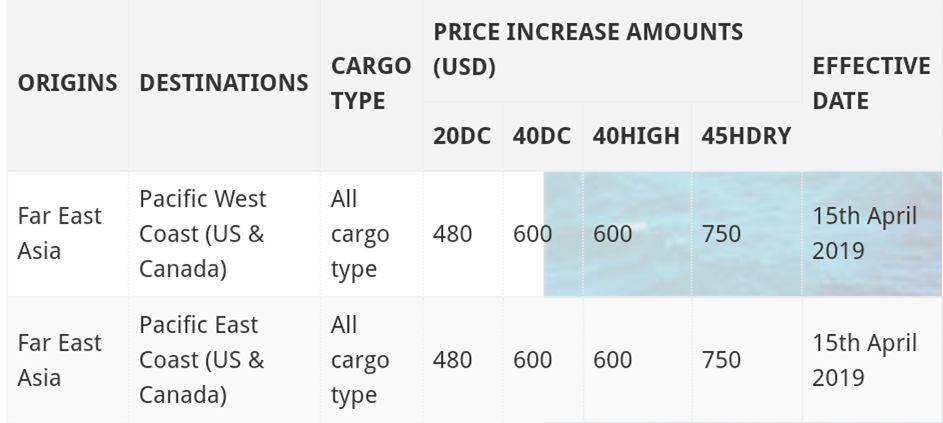Select the 45HDRY sub-header

point(746,137)
